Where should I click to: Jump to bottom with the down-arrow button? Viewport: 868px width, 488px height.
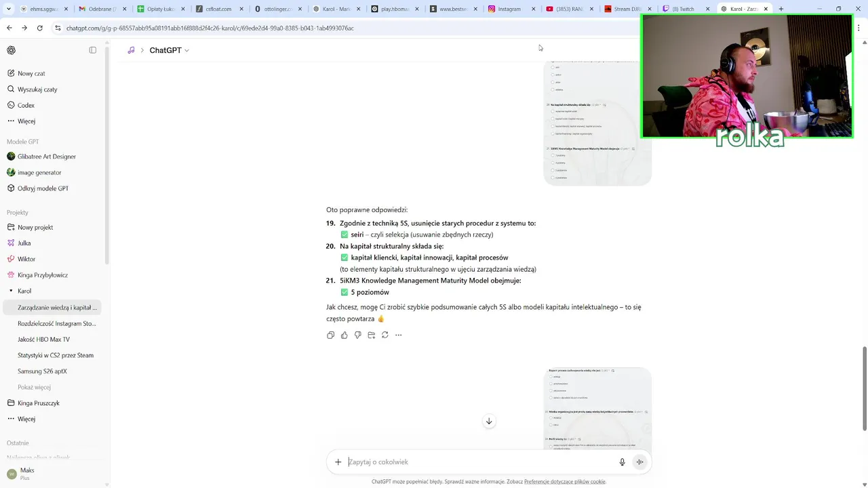(x=488, y=421)
